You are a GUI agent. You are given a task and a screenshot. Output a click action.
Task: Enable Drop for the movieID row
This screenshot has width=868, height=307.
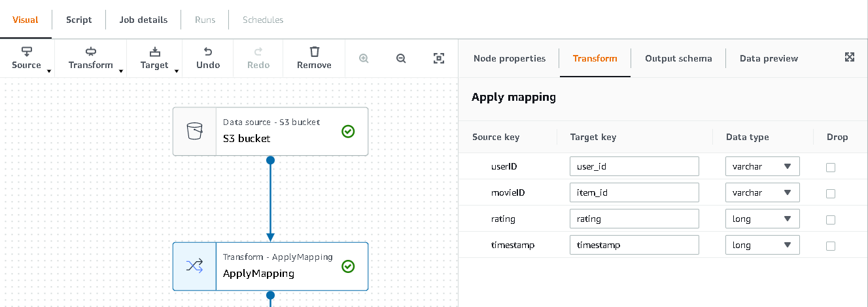(x=831, y=193)
